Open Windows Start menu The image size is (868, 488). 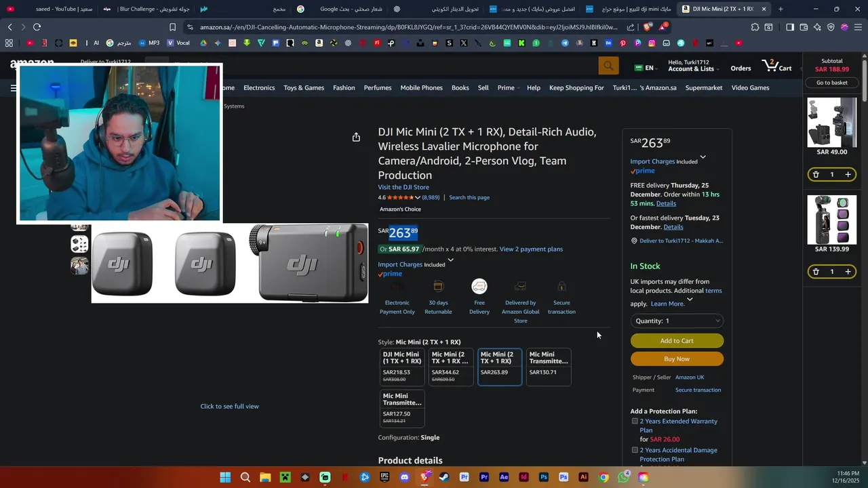click(x=225, y=477)
